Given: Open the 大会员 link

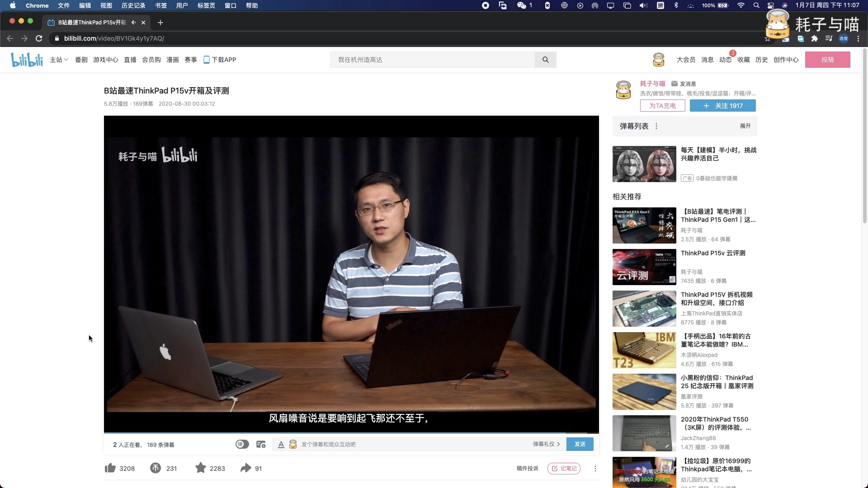Looking at the screenshot, I should click(x=686, y=60).
